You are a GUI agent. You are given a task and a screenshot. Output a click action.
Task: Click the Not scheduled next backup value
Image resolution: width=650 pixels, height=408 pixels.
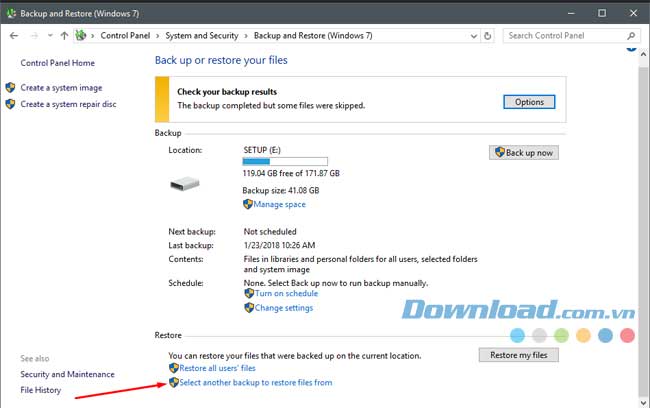pos(270,232)
